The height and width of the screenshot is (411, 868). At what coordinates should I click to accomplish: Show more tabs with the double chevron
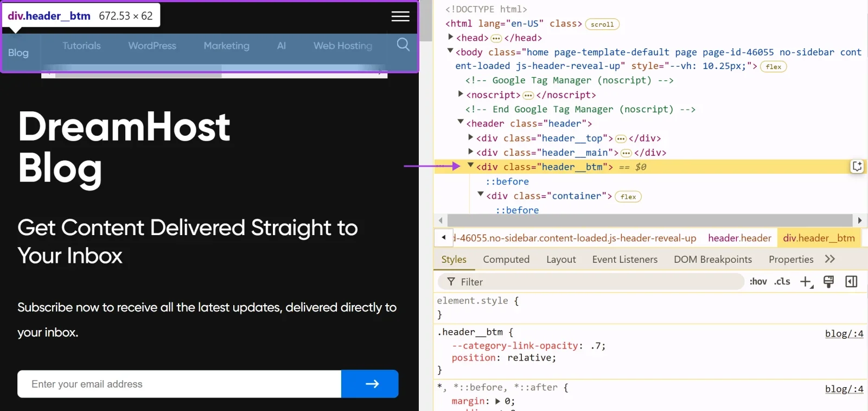click(829, 259)
